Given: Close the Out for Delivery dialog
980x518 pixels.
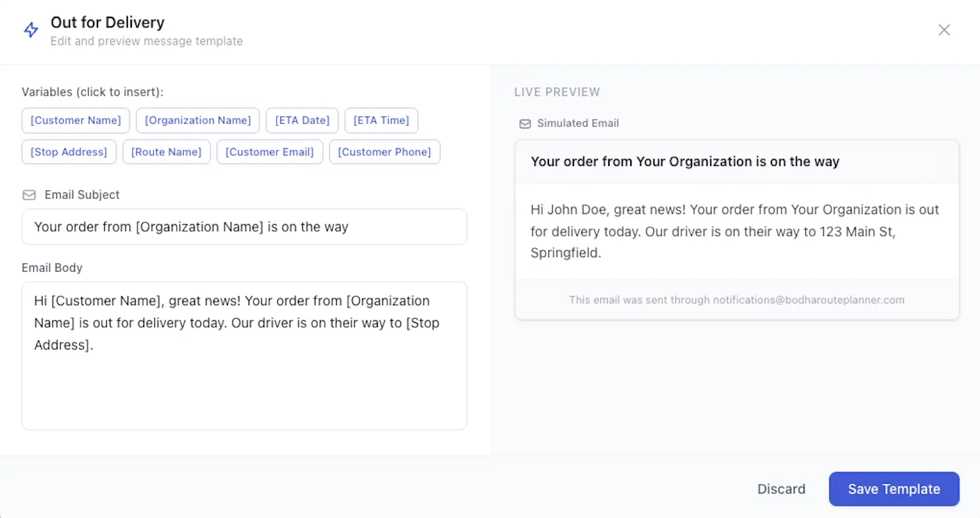Looking at the screenshot, I should [944, 30].
